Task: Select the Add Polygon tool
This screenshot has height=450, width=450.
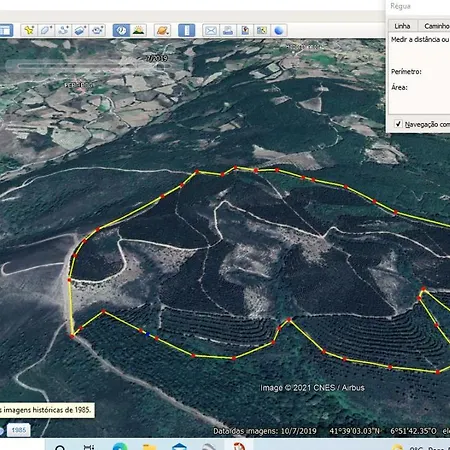Action: point(46,30)
